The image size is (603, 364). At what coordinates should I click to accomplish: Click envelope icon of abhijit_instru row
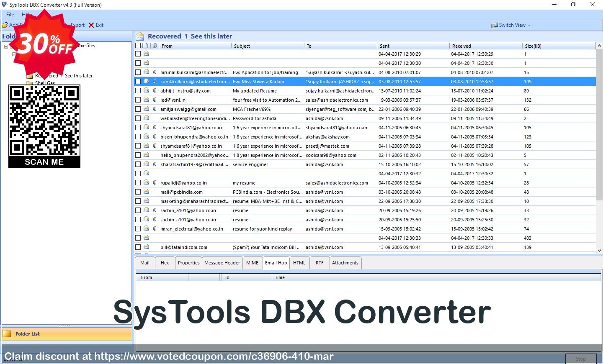[x=147, y=90]
